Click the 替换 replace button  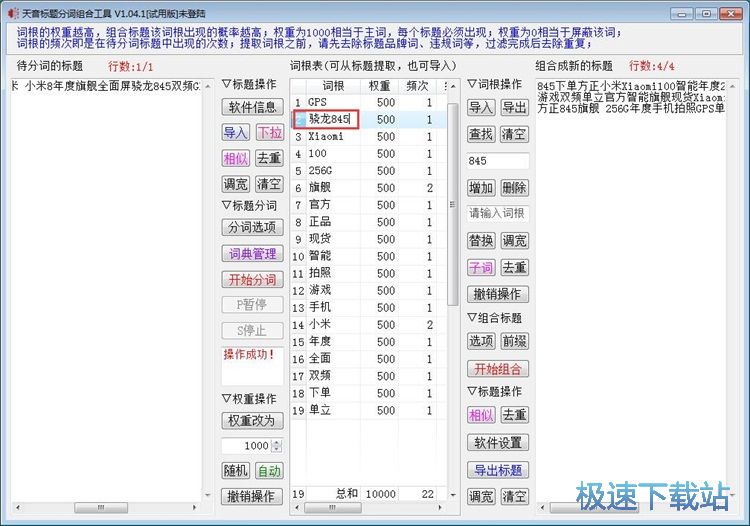pos(481,241)
